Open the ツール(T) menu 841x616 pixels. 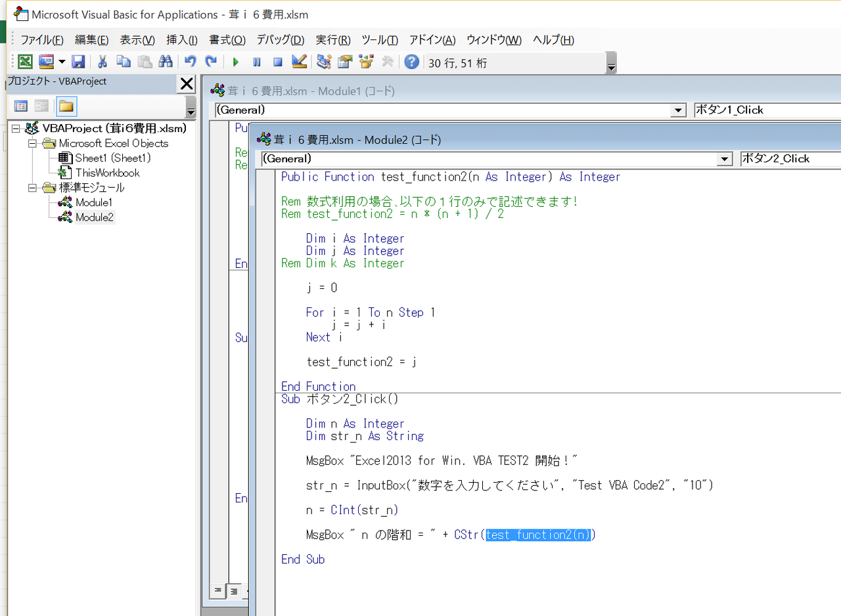pos(380,40)
